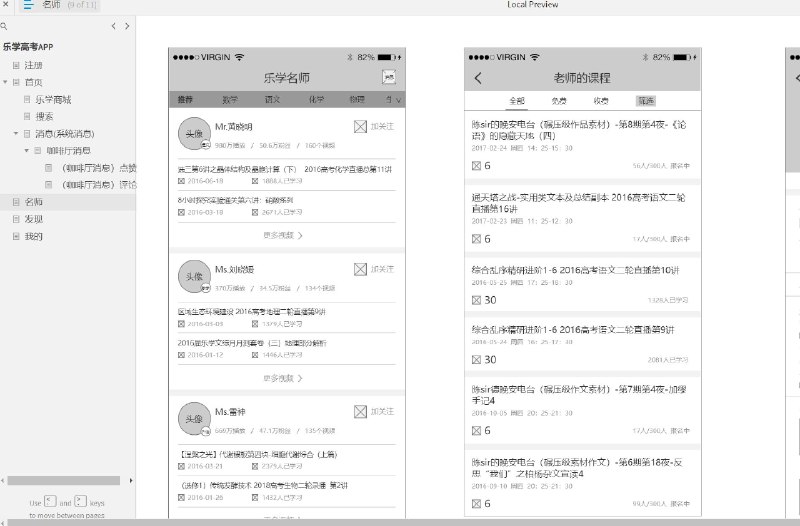The image size is (800, 526).
Task: Follow Ms.雷神 with 加关注
Action: [374, 411]
